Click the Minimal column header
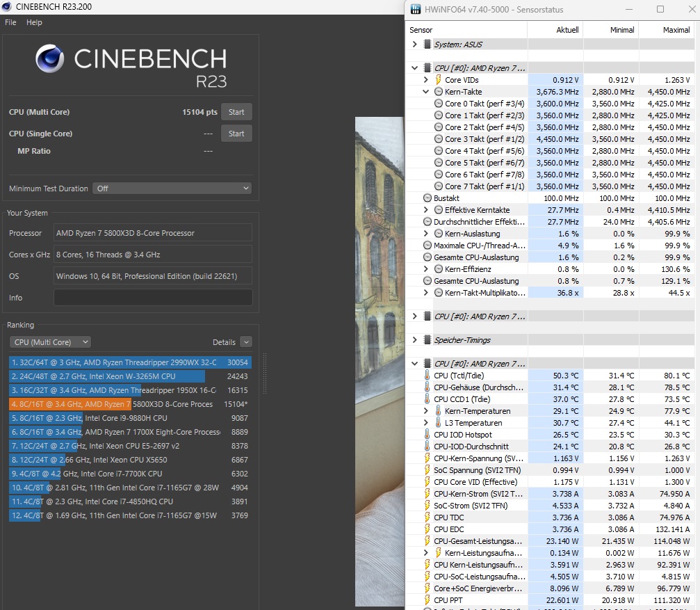Image resolution: width=700 pixels, height=610 pixels. click(611, 30)
